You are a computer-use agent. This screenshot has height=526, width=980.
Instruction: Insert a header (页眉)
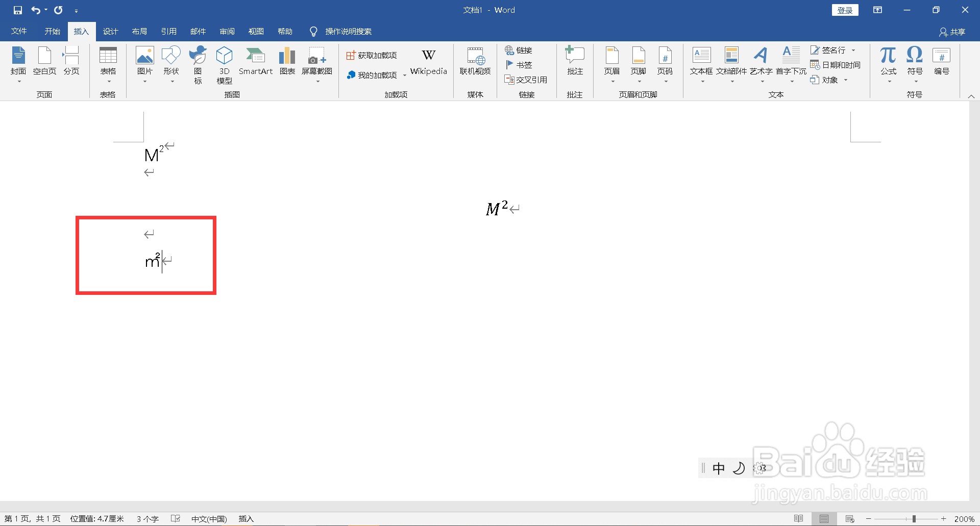612,65
